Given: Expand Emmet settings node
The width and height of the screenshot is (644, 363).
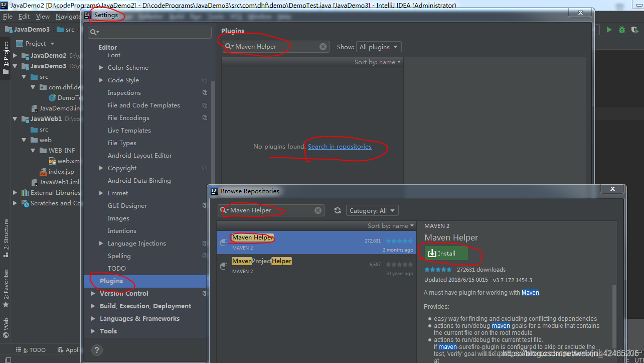Looking at the screenshot, I should tap(101, 193).
